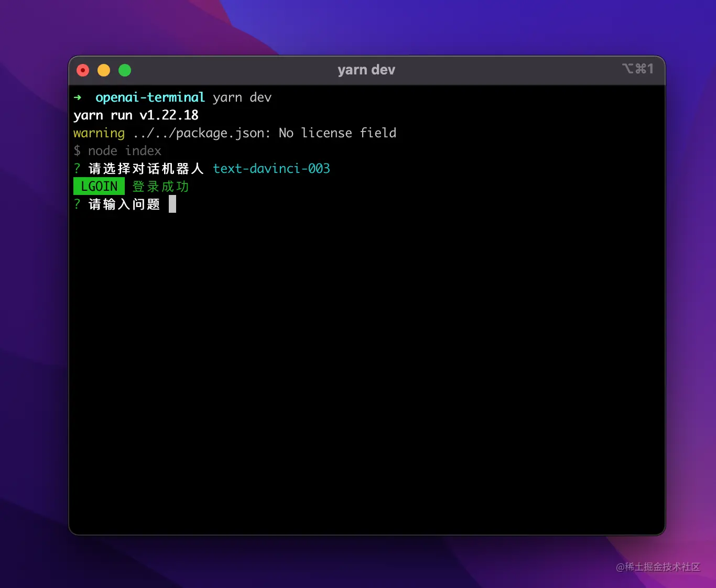Image resolution: width=716 pixels, height=588 pixels.
Task: Click the question mark before 请选择对话机器人
Action: coord(77,169)
